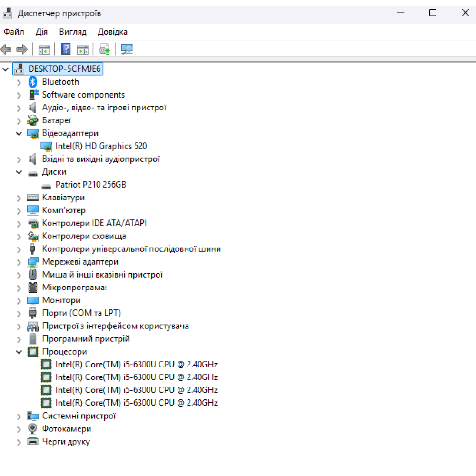
Task: Open the Файл menu
Action: coord(14,32)
